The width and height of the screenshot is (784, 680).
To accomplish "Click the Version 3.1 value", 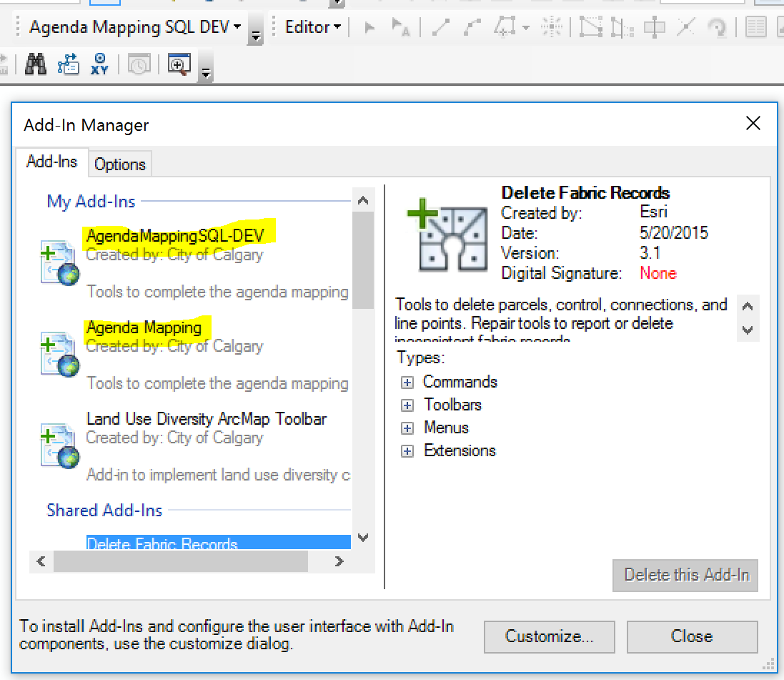I will 650,252.
